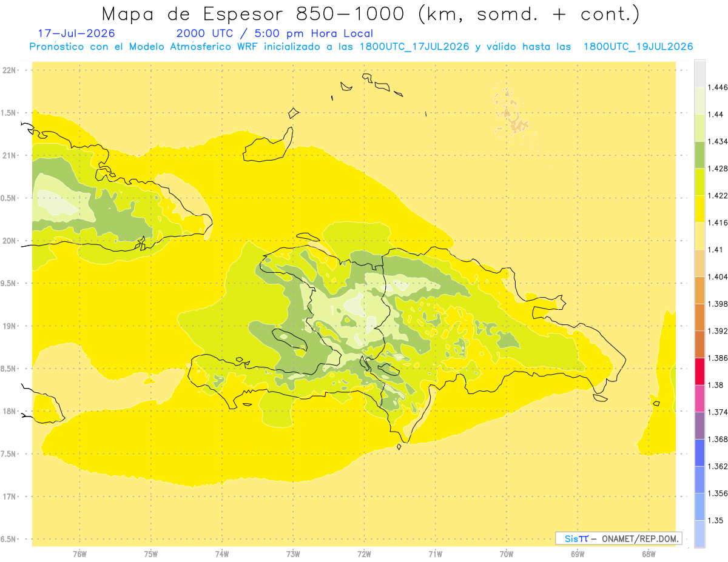
Task: Click colorbar value 1.398
Action: click(718, 304)
